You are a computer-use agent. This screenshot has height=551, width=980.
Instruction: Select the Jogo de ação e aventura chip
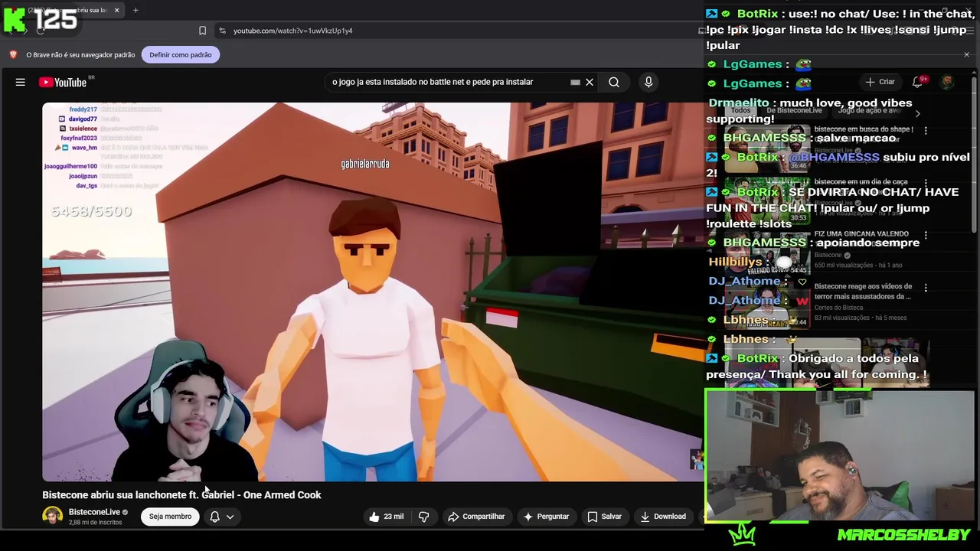[x=870, y=110]
